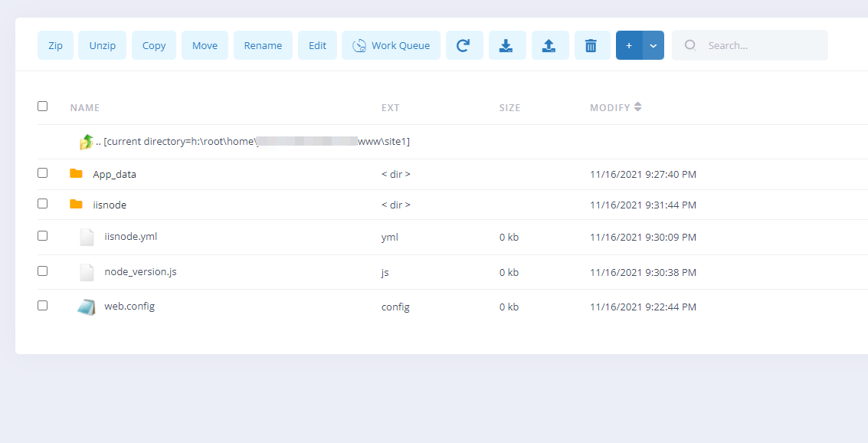The height and width of the screenshot is (443, 868).
Task: Check the box for App_data folder
Action: click(x=43, y=173)
